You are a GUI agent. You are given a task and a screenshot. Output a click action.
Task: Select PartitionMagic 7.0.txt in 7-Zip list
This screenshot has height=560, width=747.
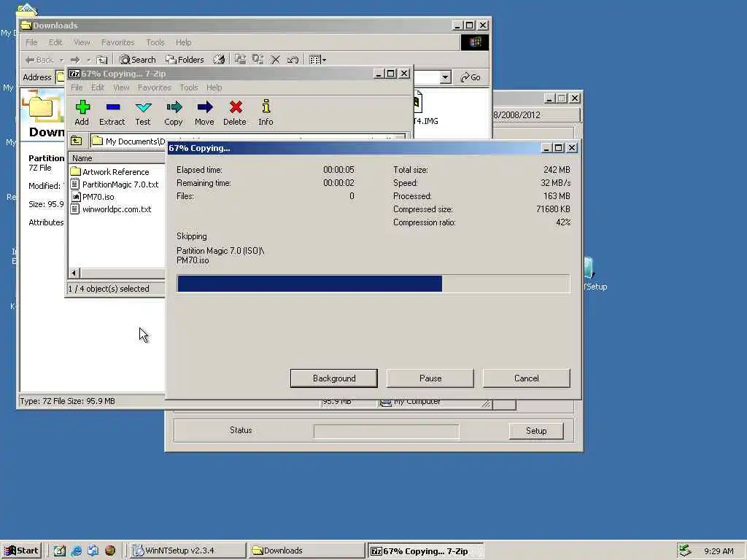(x=115, y=184)
